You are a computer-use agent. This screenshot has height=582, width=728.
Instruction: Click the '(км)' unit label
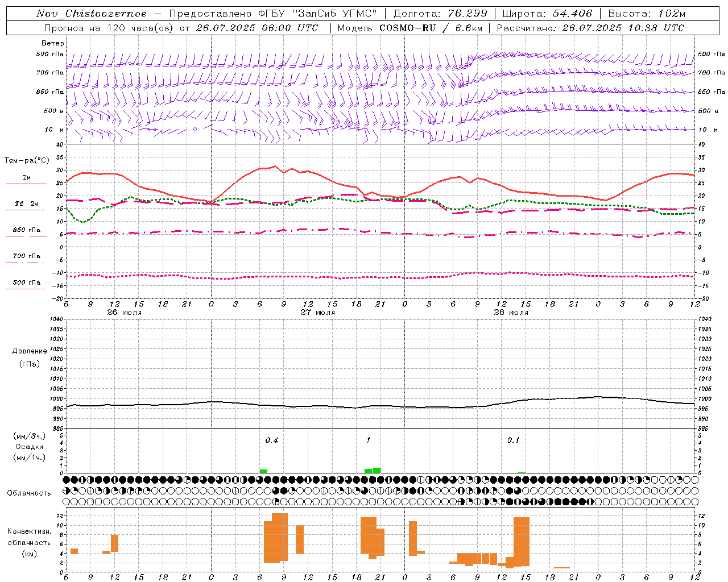30,554
